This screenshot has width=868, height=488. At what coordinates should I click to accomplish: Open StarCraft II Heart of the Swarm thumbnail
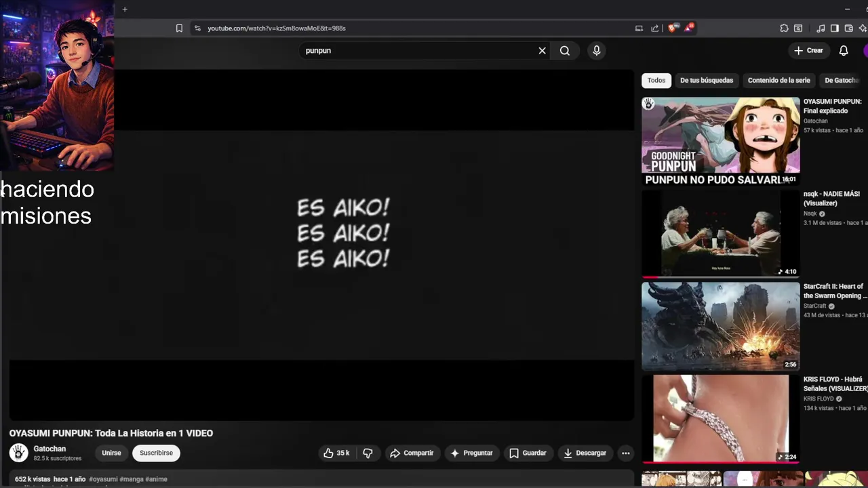721,327
